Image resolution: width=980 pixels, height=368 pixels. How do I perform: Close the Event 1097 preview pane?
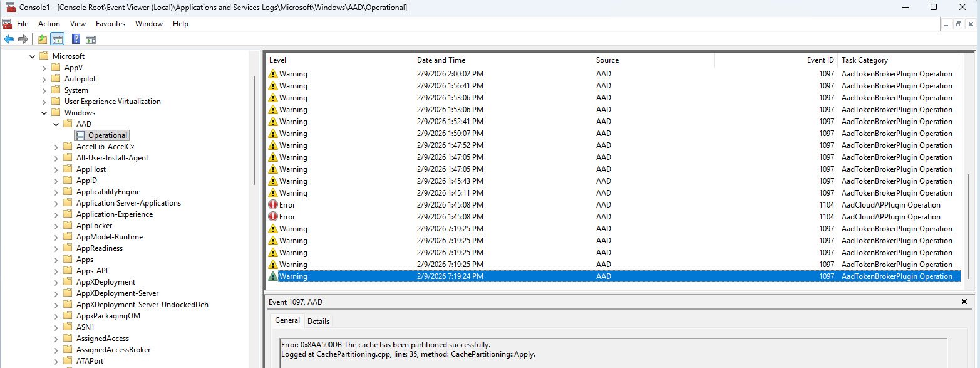(964, 302)
